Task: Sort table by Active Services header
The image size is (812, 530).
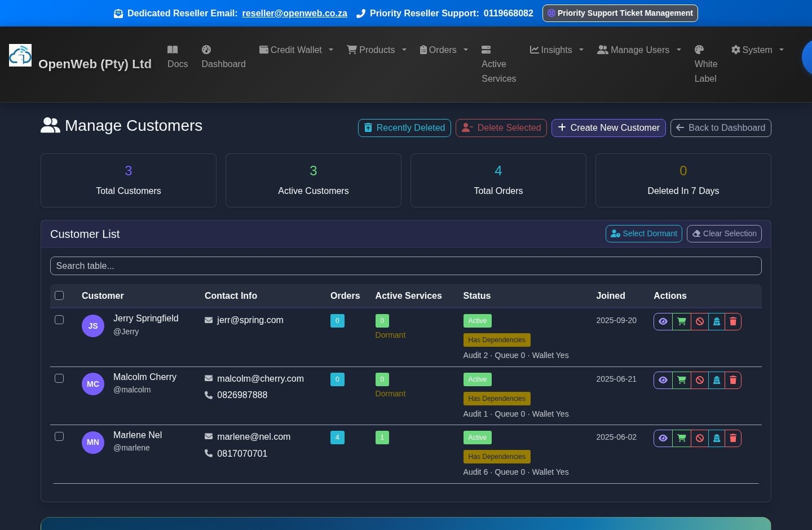Action: tap(409, 295)
